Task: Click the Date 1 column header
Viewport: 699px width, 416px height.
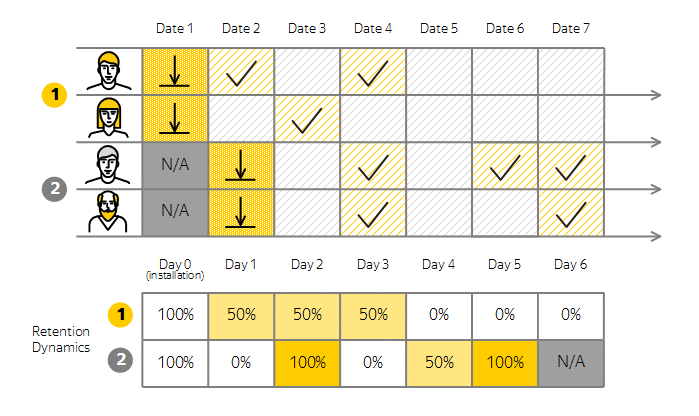Action: [175, 29]
